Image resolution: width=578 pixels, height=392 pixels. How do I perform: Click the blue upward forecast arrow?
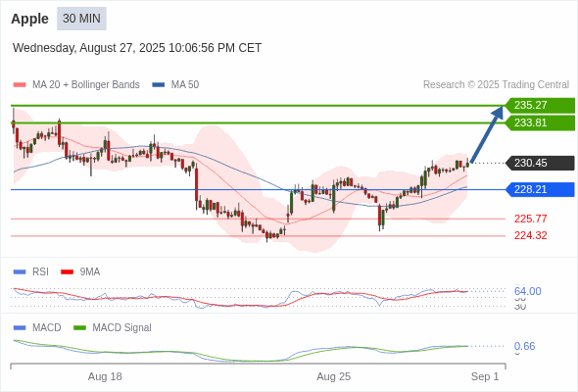click(487, 134)
